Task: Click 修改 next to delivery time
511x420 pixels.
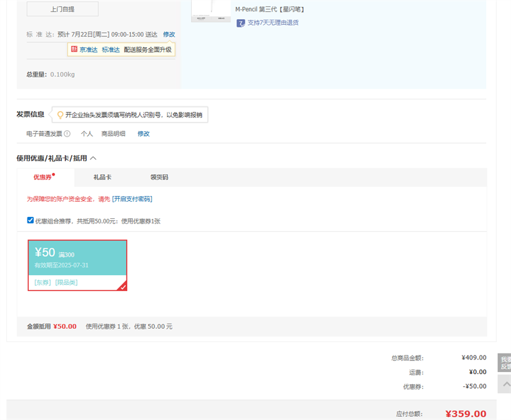Action: 169,34
